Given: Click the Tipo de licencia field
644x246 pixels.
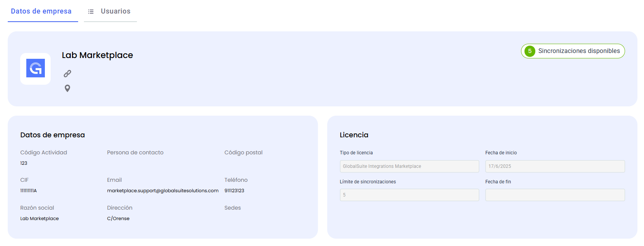Looking at the screenshot, I should coord(409,166).
